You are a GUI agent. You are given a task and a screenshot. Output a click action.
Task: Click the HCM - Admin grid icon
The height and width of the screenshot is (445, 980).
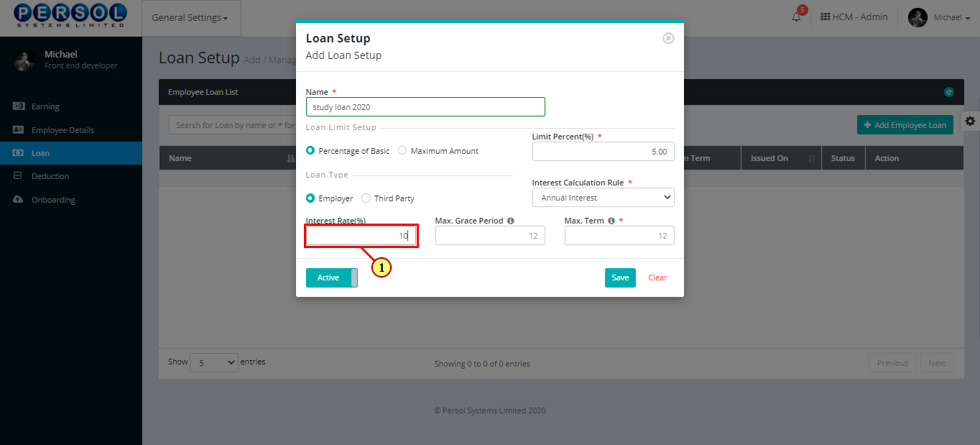[x=825, y=17]
